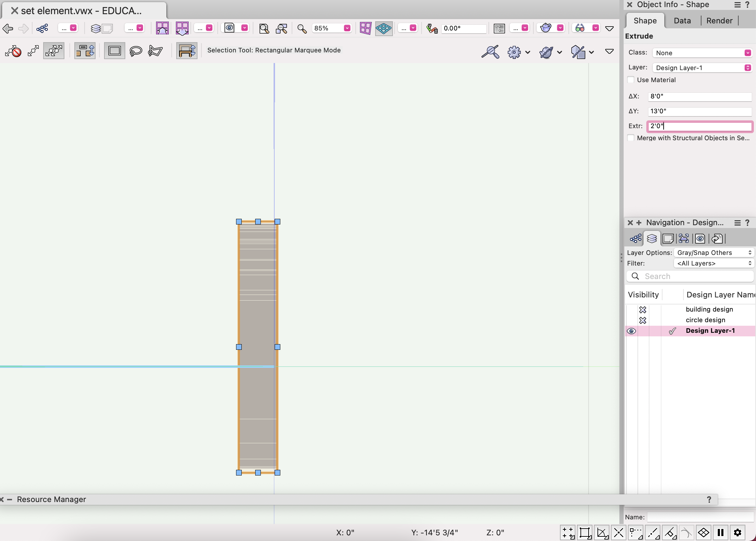This screenshot has width=756, height=541.
Task: Click the Fit to Objects zoom icon
Action: (x=281, y=28)
